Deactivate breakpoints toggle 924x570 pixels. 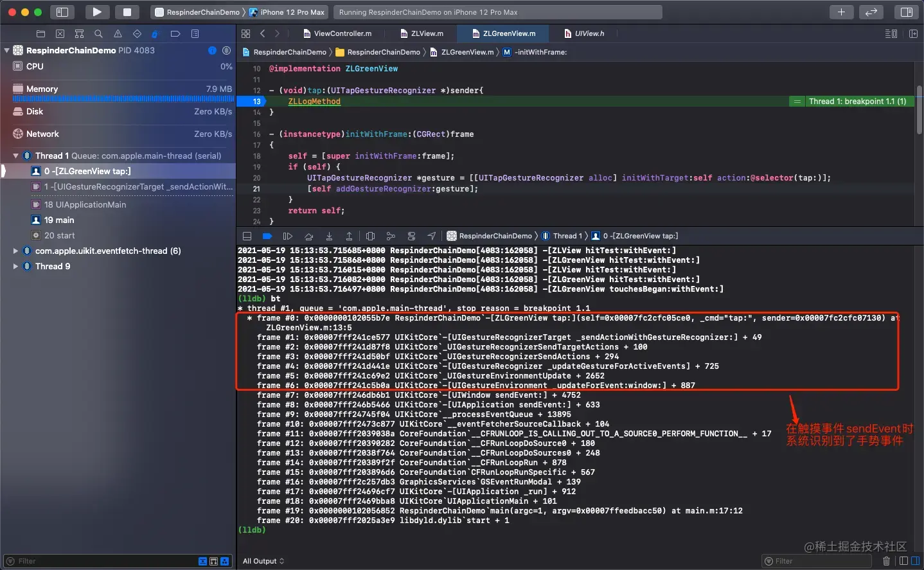[x=267, y=236]
